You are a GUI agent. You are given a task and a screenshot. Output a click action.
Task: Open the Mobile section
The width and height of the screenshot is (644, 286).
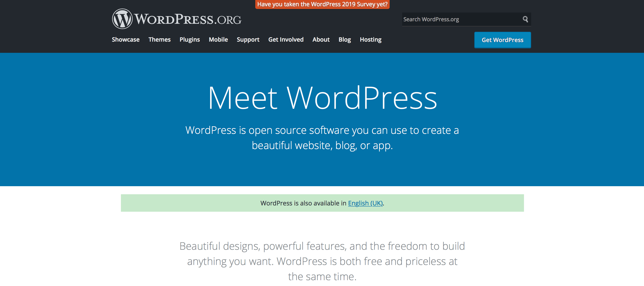tap(218, 39)
